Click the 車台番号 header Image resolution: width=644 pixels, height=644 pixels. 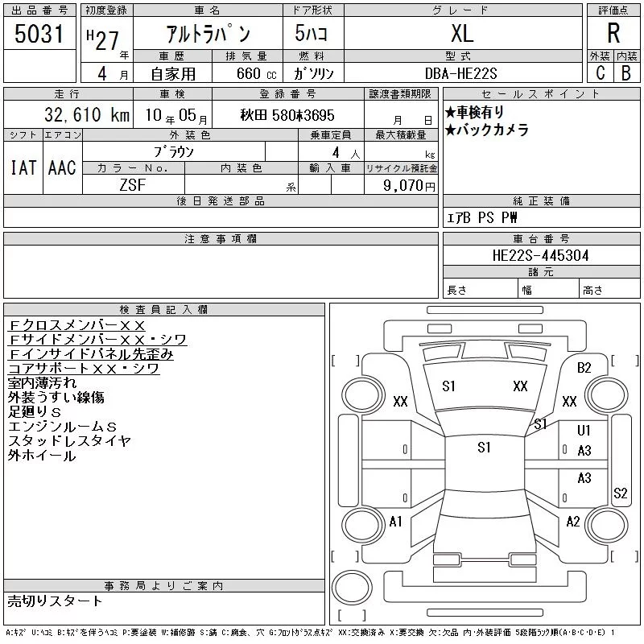[x=541, y=238]
